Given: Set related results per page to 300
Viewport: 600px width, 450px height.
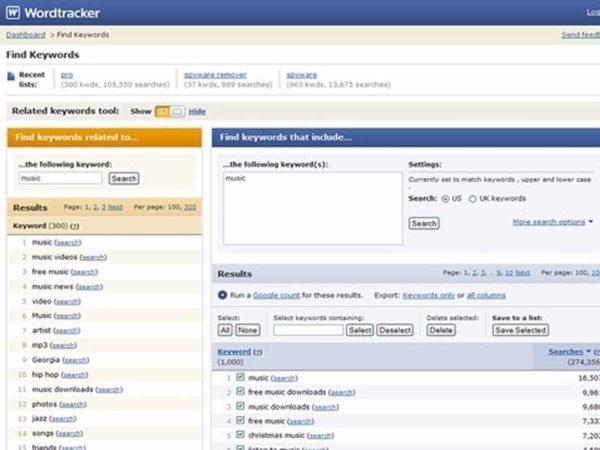Looking at the screenshot, I should tap(190, 207).
